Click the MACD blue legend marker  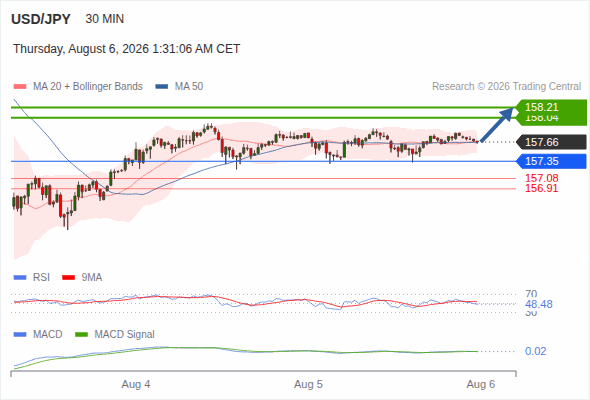tap(20, 334)
